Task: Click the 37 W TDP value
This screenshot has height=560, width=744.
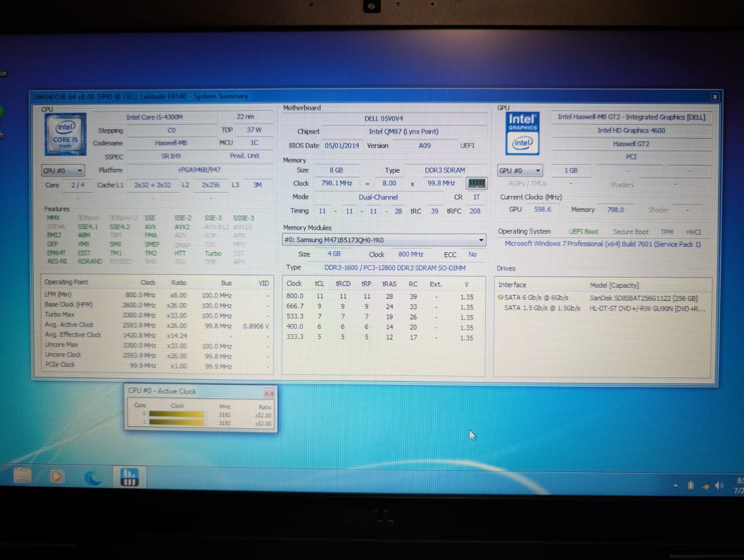Action: pos(254,130)
